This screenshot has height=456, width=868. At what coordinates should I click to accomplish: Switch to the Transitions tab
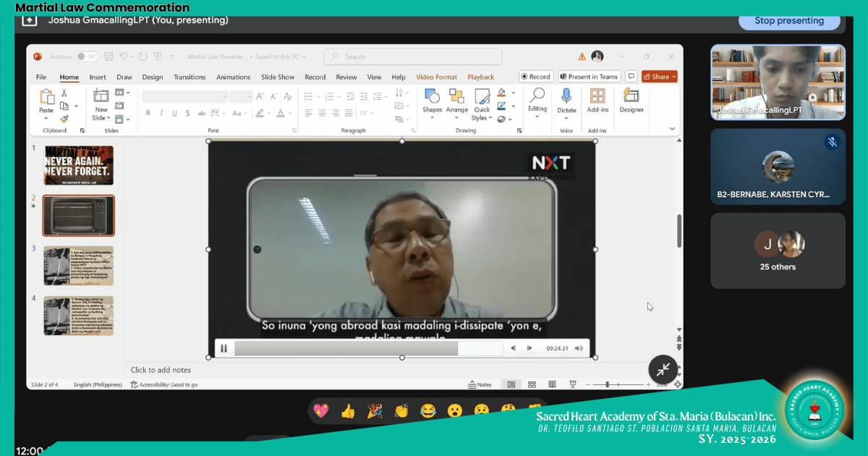coord(190,77)
